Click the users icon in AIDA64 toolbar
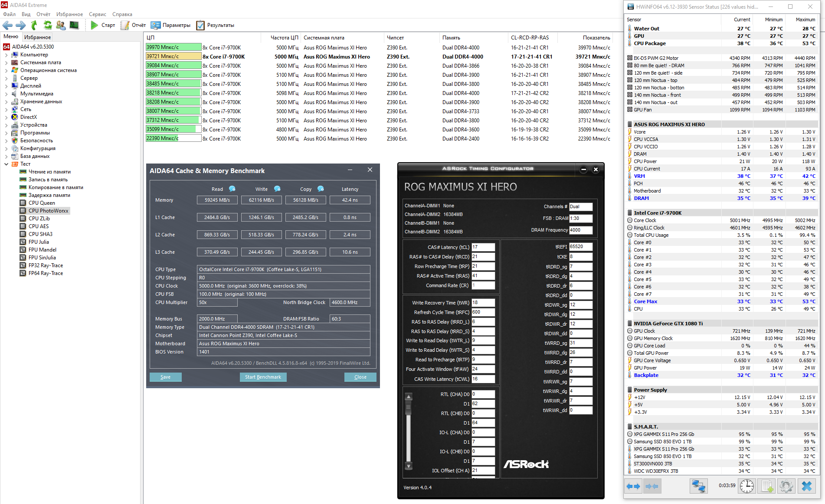This screenshot has height=504, width=825. pos(61,25)
